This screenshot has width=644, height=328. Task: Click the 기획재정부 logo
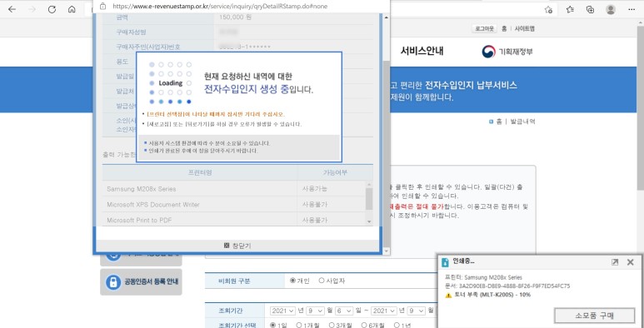click(x=507, y=52)
